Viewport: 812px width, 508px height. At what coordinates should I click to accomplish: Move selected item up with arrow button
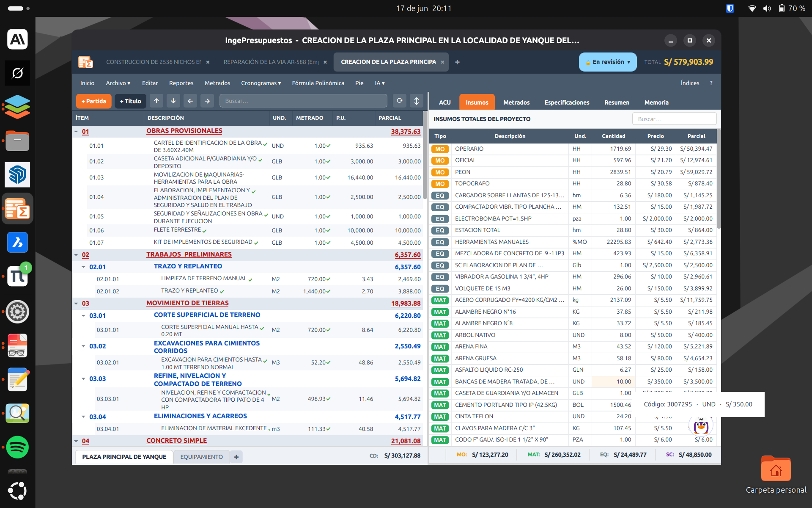pos(156,101)
